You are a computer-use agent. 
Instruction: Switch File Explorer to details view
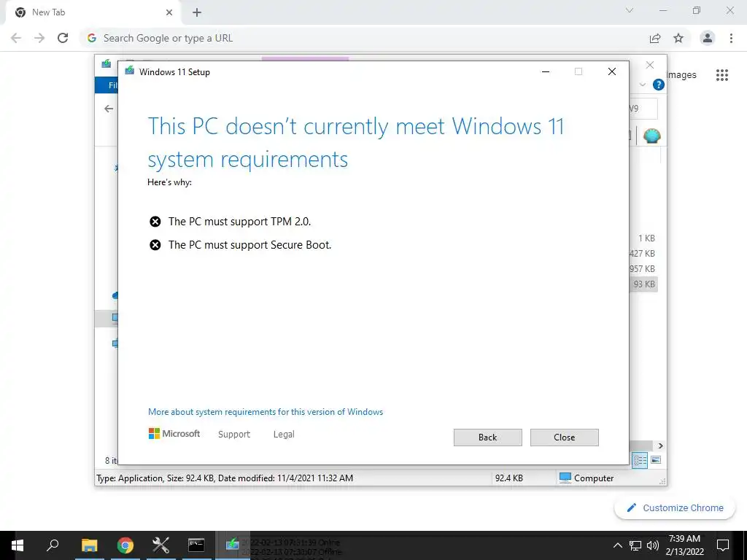[640, 460]
